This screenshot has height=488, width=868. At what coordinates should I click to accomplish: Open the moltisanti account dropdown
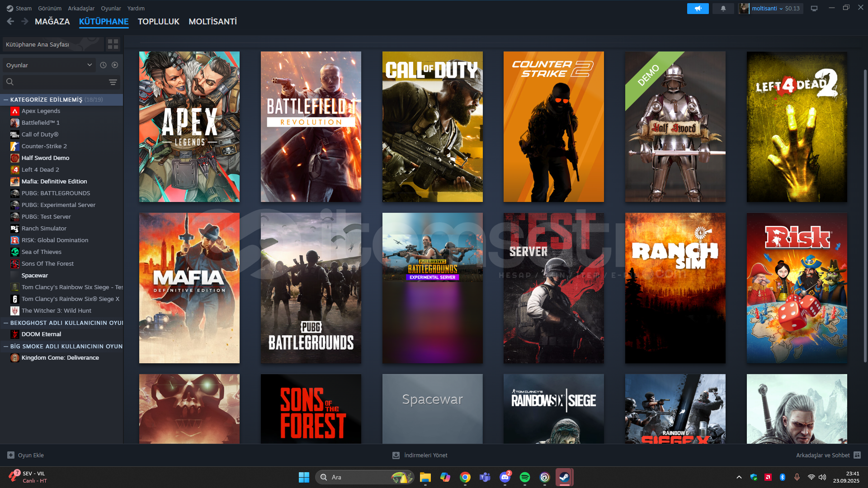(766, 8)
